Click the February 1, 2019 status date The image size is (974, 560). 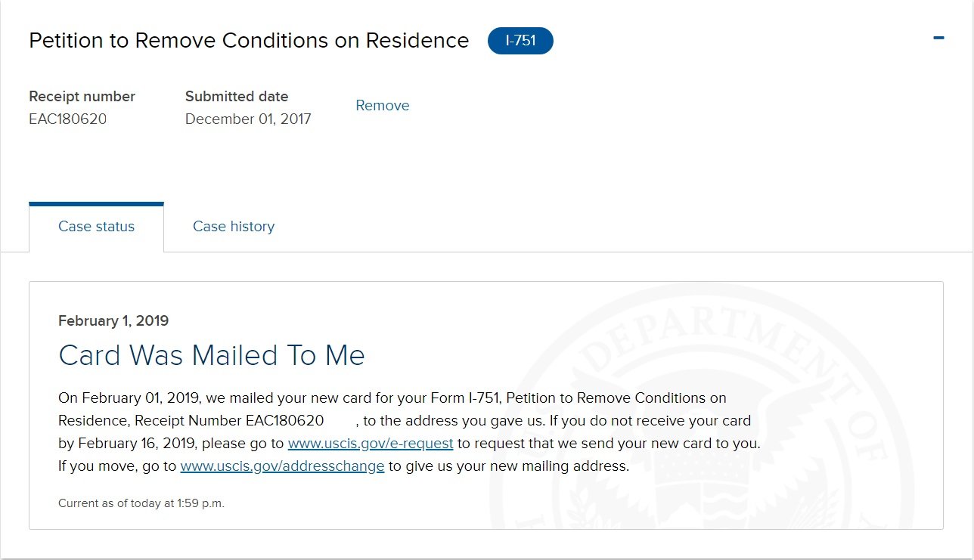(x=113, y=321)
